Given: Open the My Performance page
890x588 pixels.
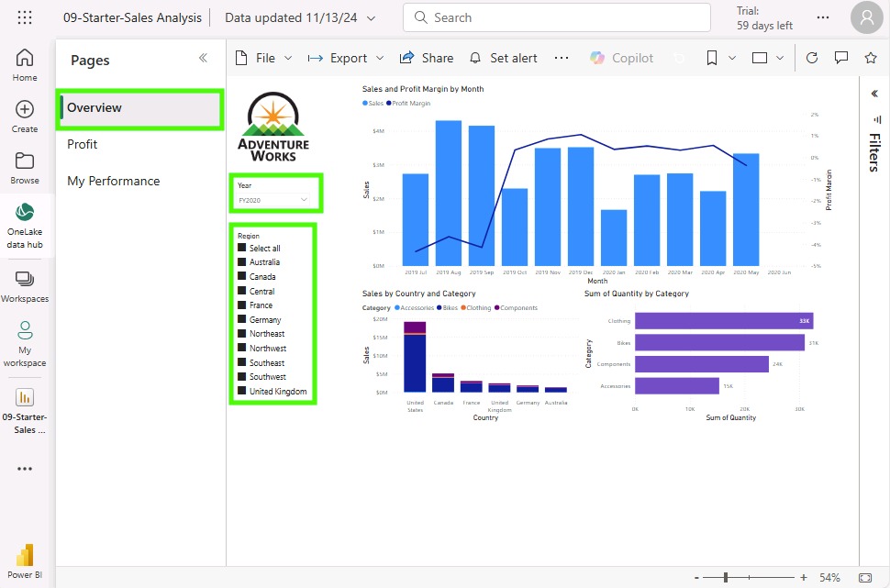Looking at the screenshot, I should 113,181.
